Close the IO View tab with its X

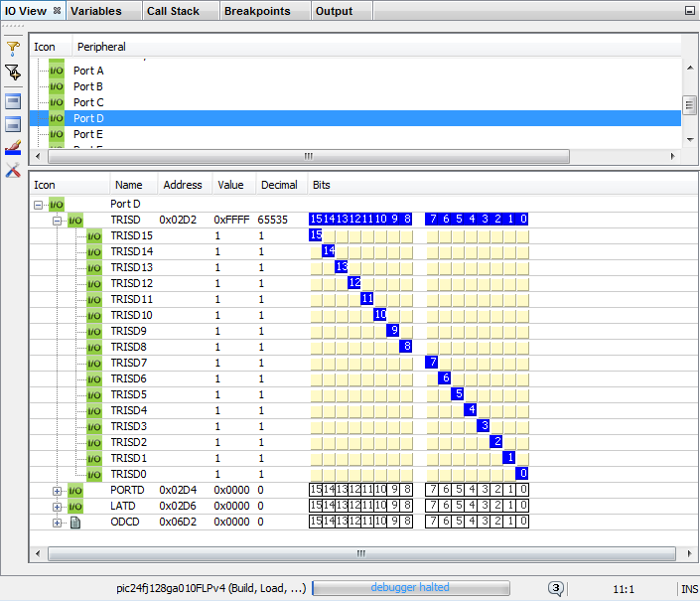[57, 11]
